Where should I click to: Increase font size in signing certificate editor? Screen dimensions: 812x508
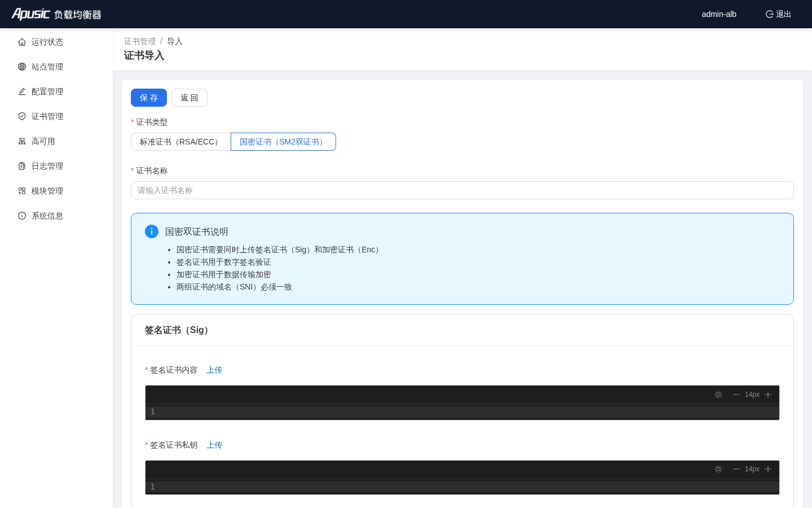(x=768, y=395)
